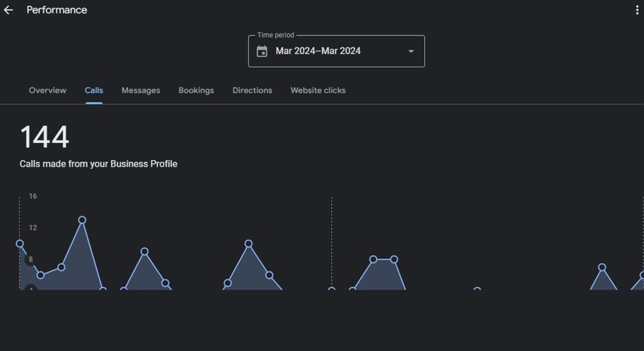Click the 144 total calls number
Viewport: 644px width, 351px height.
[45, 137]
